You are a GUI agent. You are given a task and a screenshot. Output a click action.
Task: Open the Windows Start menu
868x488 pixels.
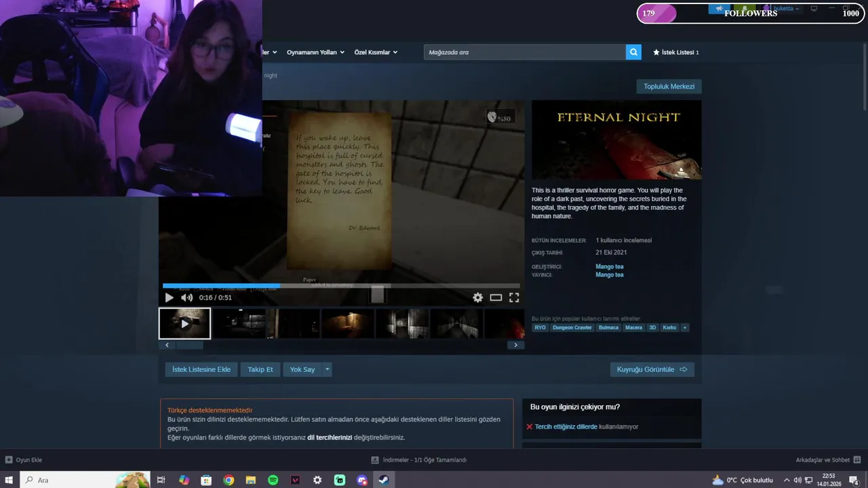9,480
